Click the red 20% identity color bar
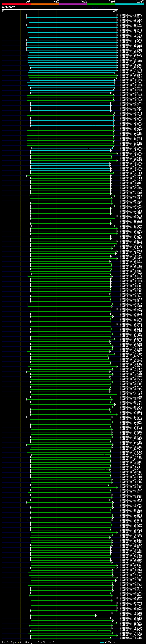Screen dimensions: 146x644 [16, 4]
